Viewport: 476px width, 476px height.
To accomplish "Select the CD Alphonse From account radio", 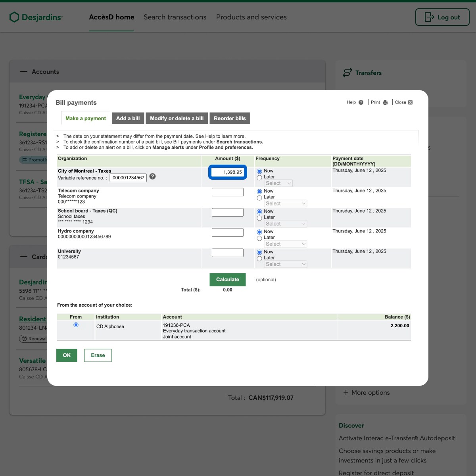I will 76,325.
